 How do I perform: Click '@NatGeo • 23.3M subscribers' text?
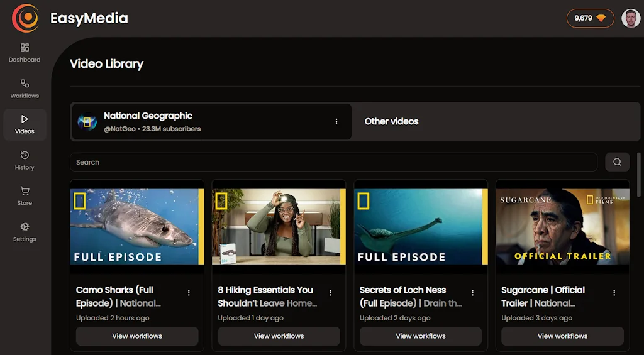(152, 129)
